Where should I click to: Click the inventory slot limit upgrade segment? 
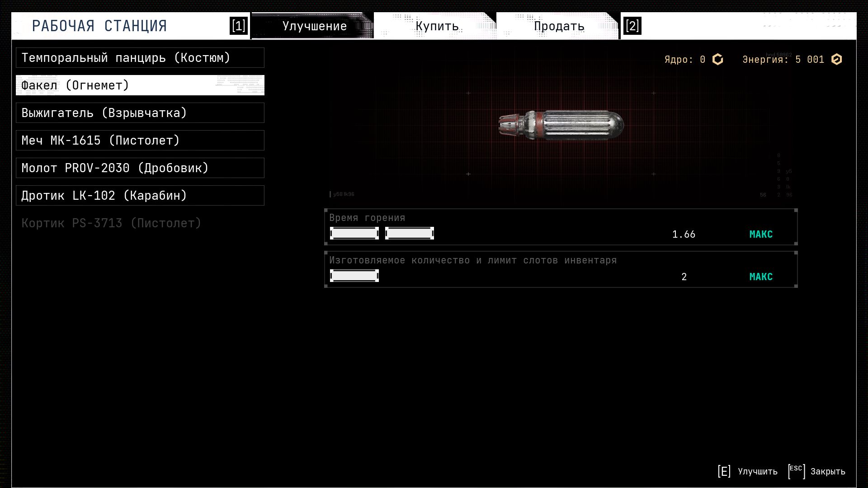coord(354,276)
